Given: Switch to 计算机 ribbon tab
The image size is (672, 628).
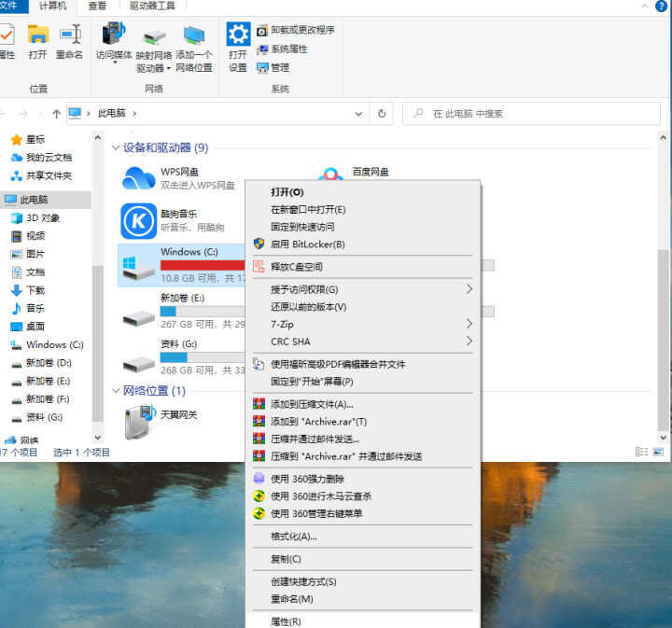Looking at the screenshot, I should coord(52,6).
